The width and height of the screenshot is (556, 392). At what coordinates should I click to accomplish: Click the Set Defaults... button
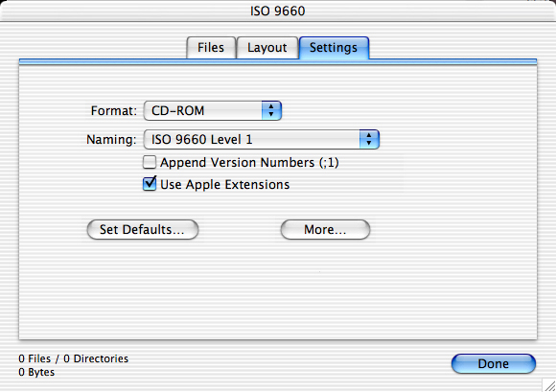point(143,229)
